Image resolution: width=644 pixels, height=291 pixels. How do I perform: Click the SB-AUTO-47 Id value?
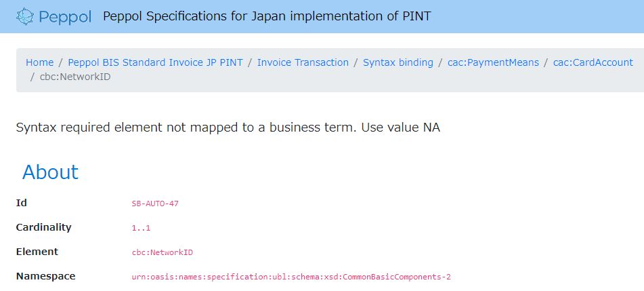point(155,203)
